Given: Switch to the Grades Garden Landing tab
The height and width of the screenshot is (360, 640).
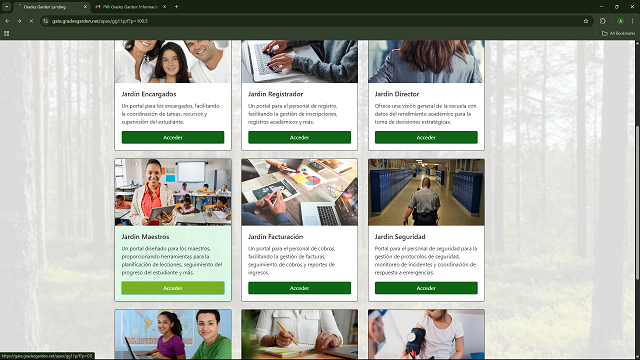Looking at the screenshot, I should (52, 7).
